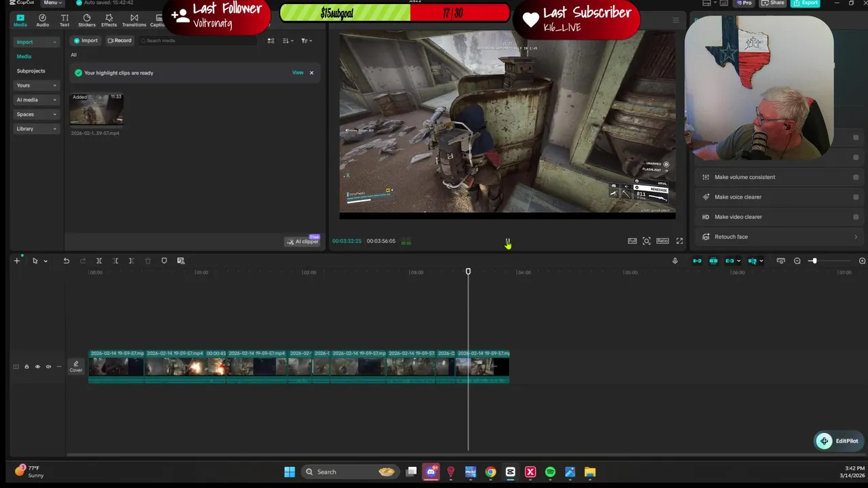Start voiceover recording with the microphone icon
The height and width of the screenshot is (488, 868).
point(675,261)
